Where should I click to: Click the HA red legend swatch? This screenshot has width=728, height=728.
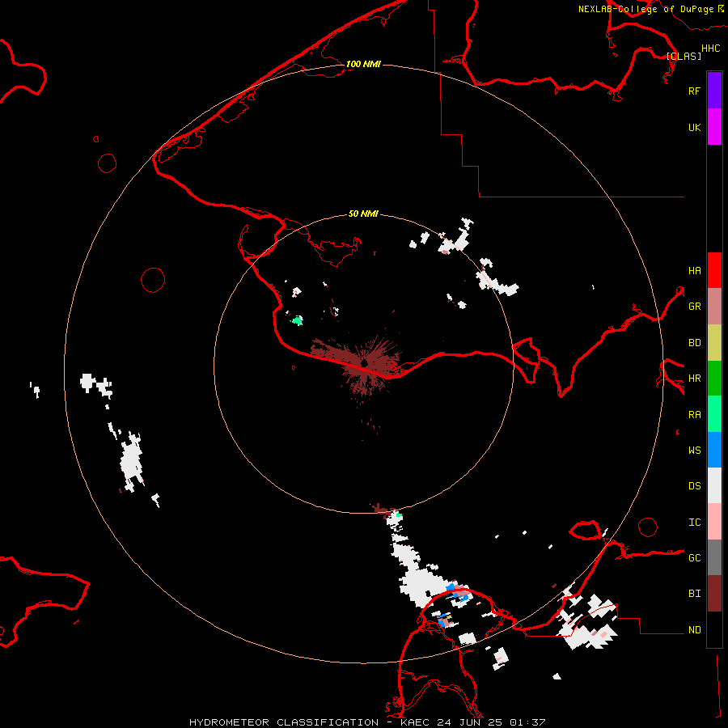pos(714,270)
